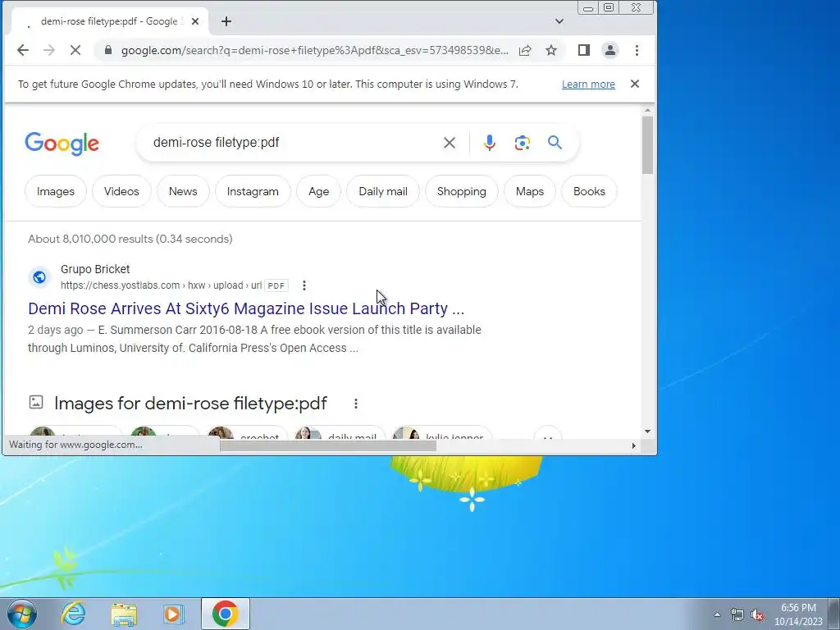View site security lock info
The height and width of the screenshot is (630, 840).
click(x=108, y=50)
